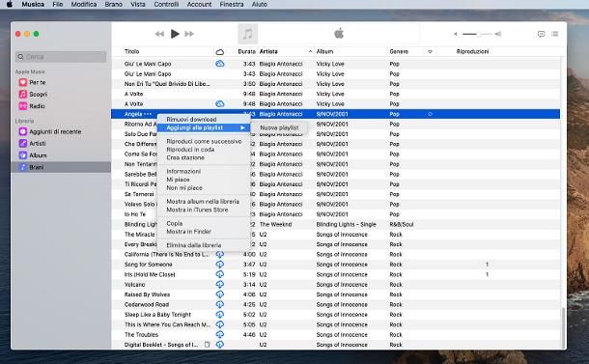Click the R&B/Soul genre cell

coord(401,224)
